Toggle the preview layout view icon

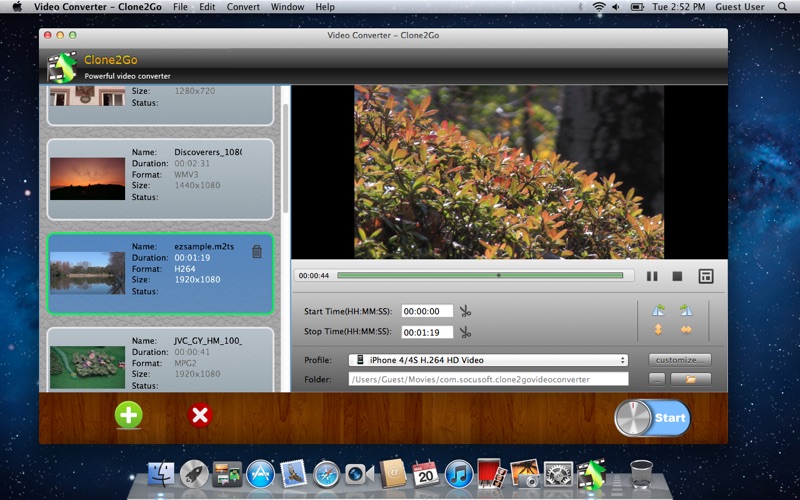pyautogui.click(x=706, y=276)
